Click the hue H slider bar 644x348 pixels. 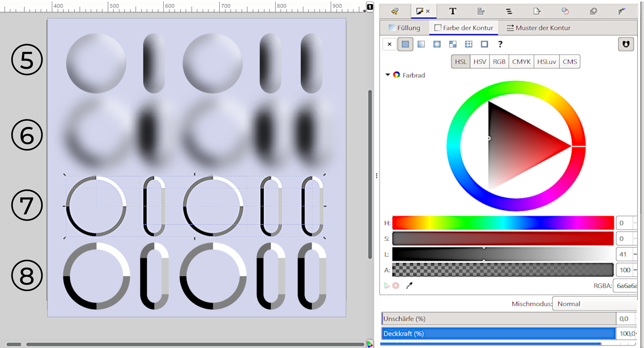pos(503,223)
